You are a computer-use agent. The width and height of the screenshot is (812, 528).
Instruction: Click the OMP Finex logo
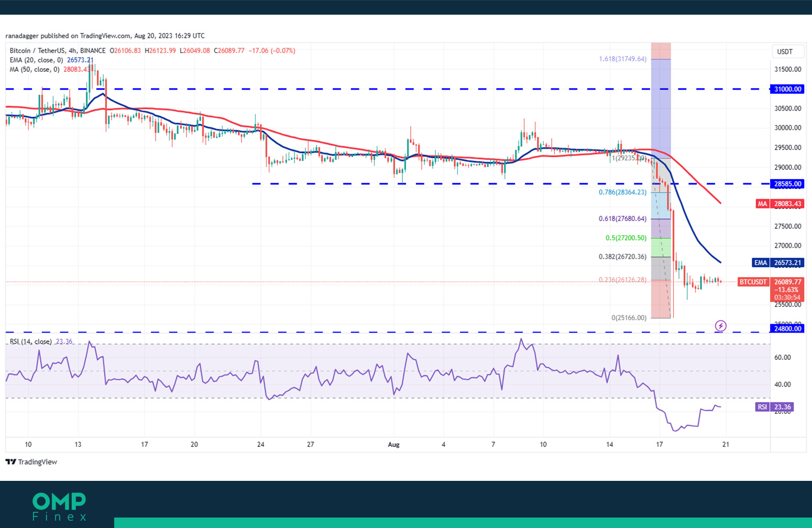59,507
